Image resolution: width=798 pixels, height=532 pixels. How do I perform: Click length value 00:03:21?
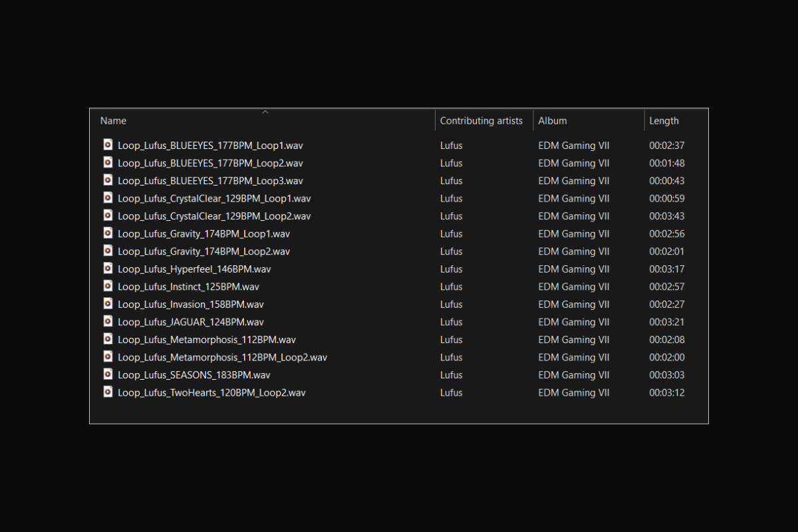coord(667,322)
